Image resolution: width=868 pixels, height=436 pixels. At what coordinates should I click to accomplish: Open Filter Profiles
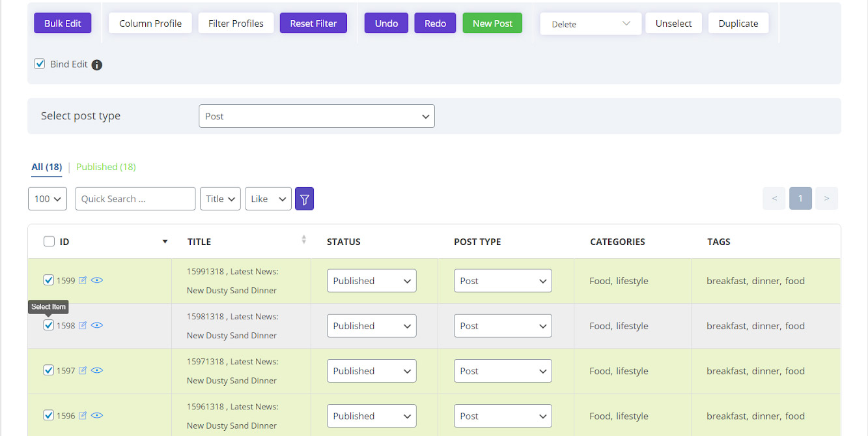(236, 23)
